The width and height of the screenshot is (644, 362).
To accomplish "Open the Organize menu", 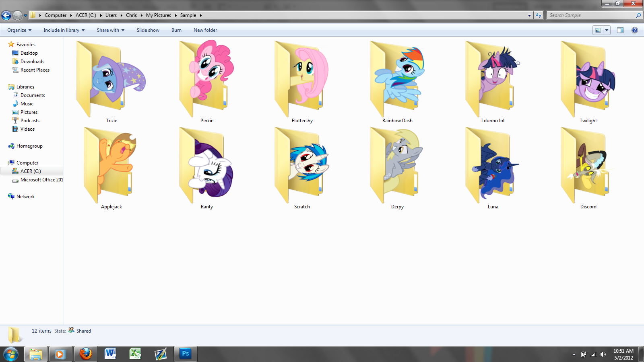I will click(19, 30).
